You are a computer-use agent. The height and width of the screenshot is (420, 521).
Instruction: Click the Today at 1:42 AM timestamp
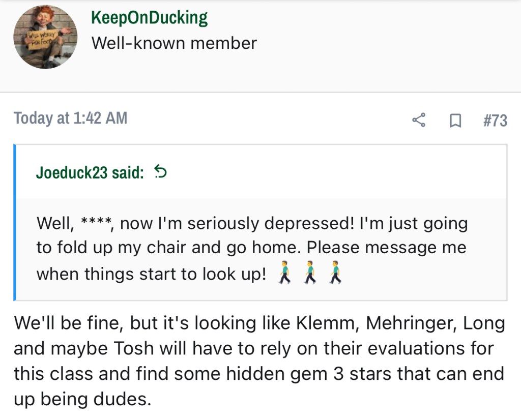click(70, 118)
